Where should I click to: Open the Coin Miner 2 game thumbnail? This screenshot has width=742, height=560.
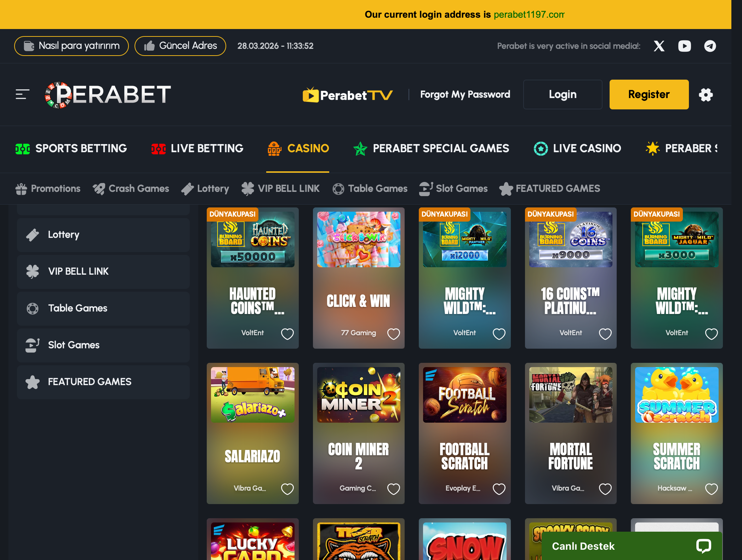(x=359, y=395)
